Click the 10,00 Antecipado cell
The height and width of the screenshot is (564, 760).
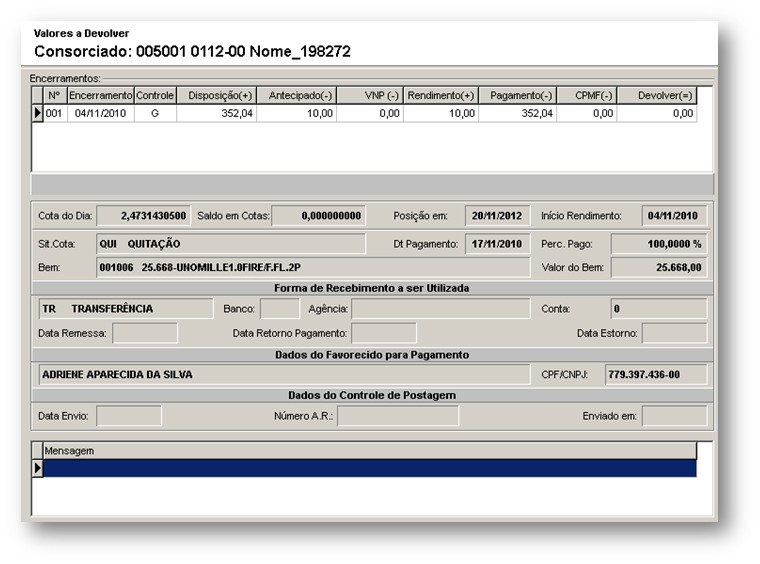pos(297,113)
